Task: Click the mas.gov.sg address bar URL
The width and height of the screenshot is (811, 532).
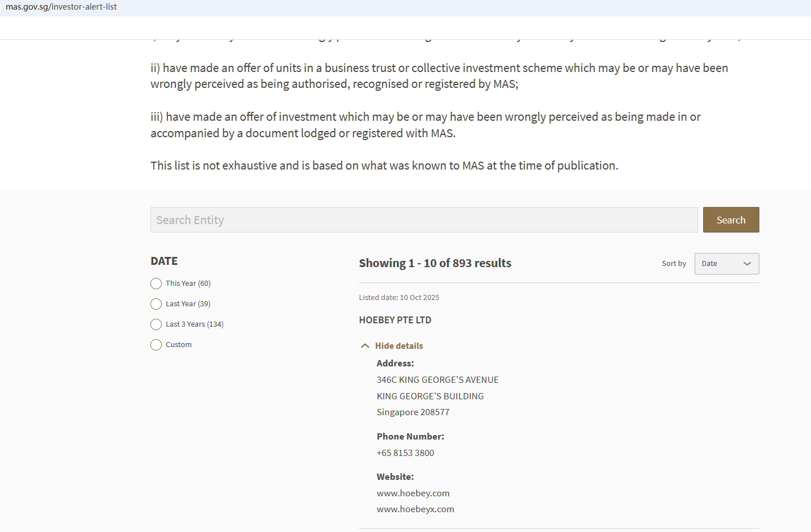Action: [x=61, y=7]
